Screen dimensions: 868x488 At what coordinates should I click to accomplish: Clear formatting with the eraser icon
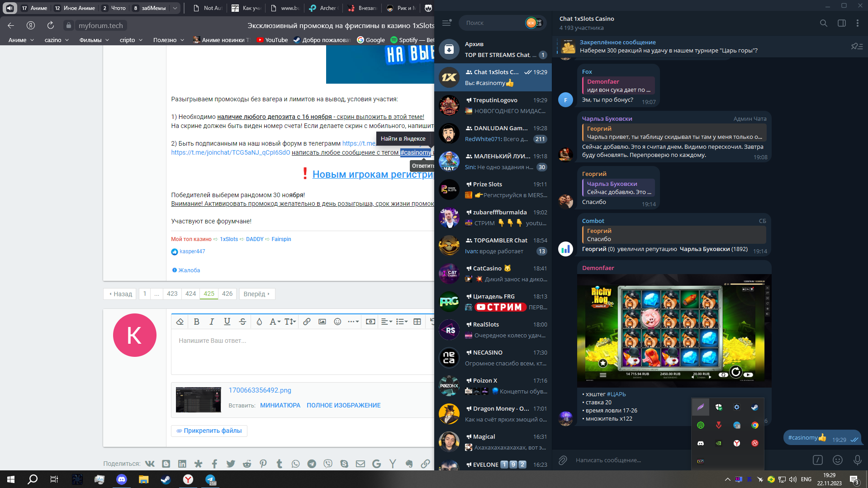tap(180, 322)
